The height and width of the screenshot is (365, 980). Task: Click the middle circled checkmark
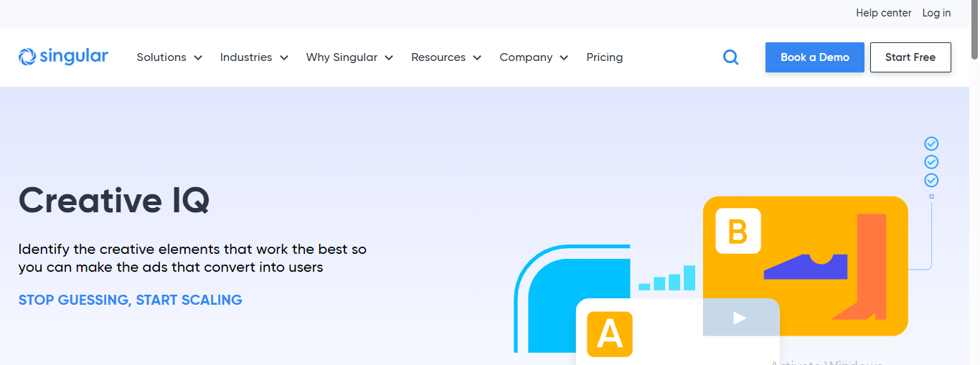pos(931,162)
